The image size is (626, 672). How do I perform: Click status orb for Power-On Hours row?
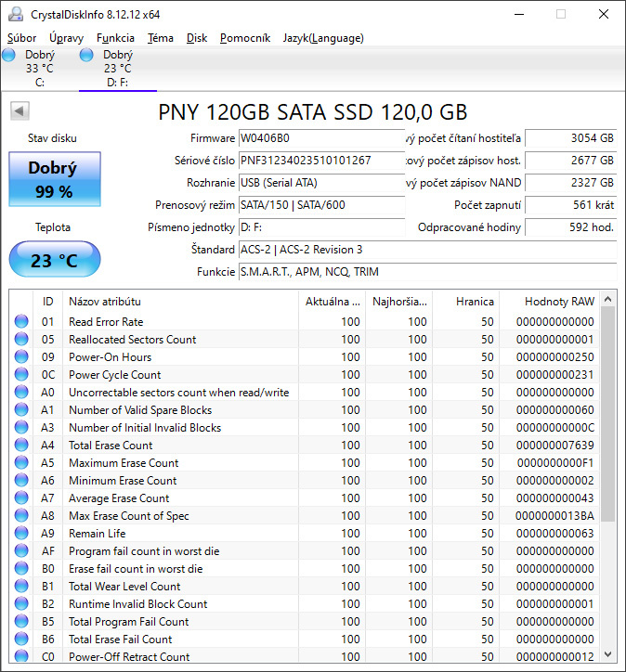pyautogui.click(x=21, y=356)
